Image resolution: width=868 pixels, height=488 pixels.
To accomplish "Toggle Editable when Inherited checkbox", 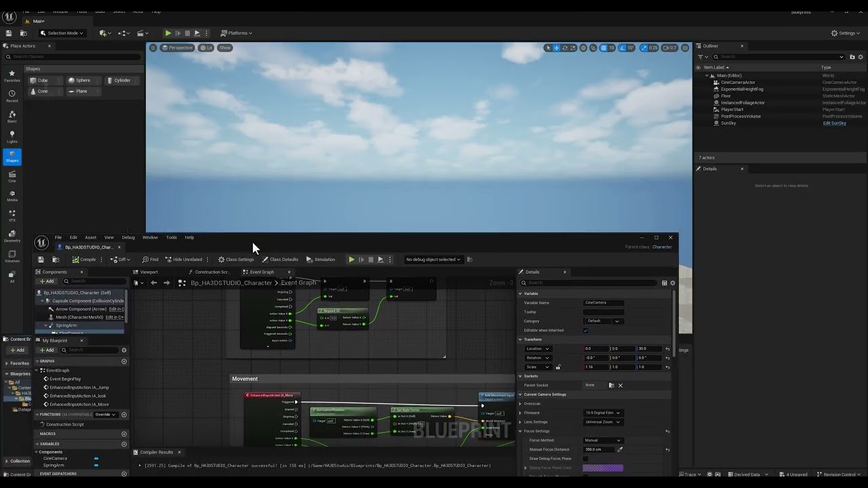I will [586, 331].
